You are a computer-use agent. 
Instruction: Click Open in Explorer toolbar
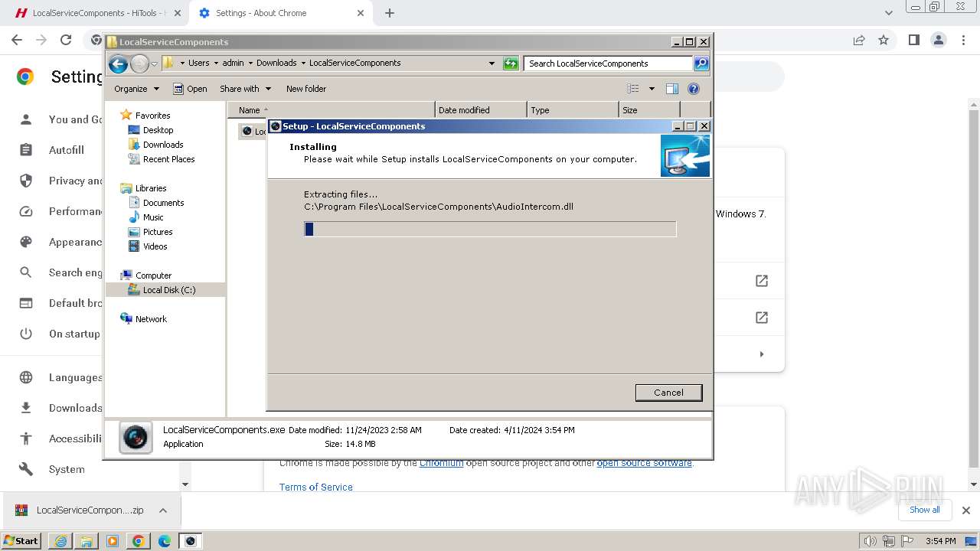click(190, 89)
